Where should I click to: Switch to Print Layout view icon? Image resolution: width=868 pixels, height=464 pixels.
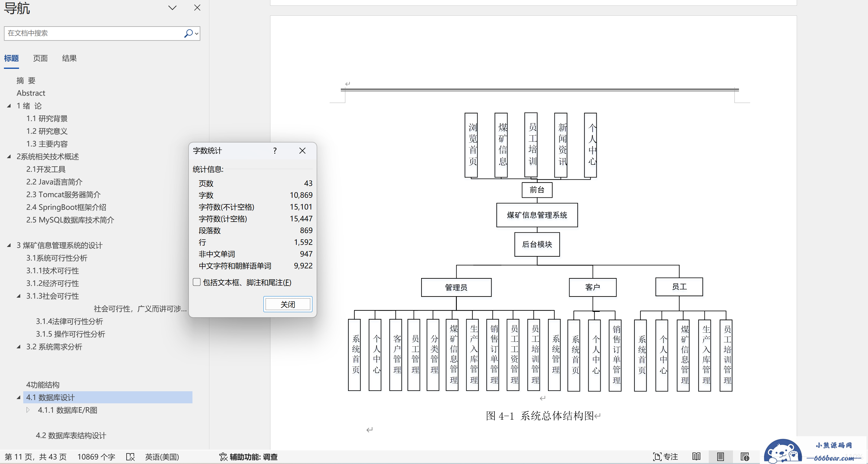click(x=721, y=457)
